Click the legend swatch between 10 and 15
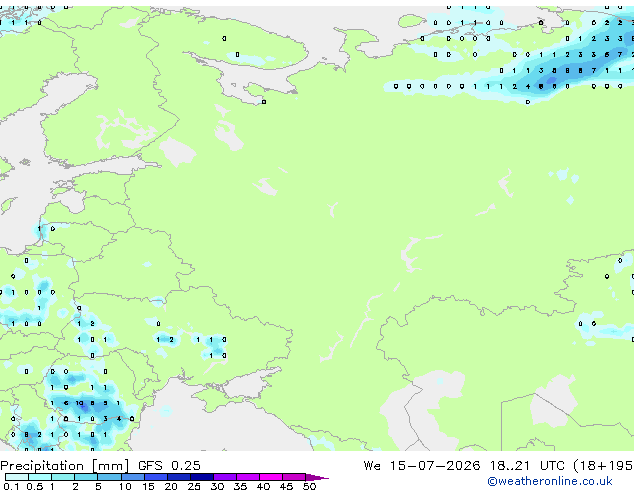The width and height of the screenshot is (634, 490). (x=133, y=477)
